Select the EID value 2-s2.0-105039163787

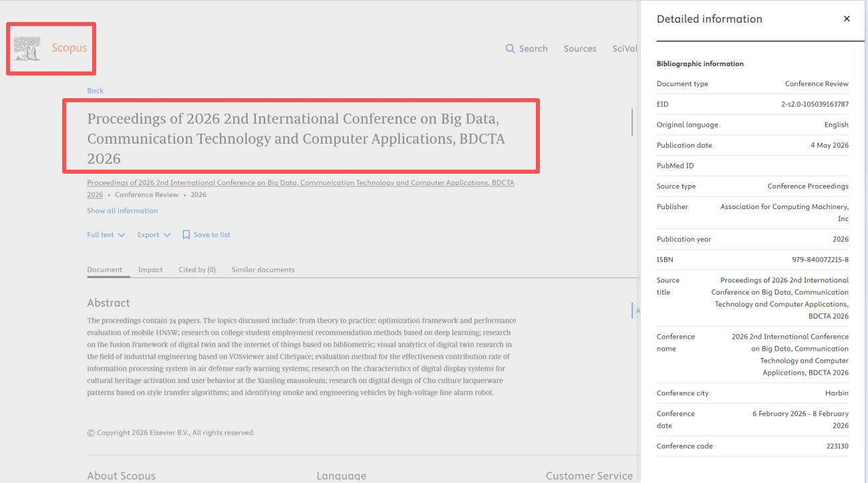point(815,104)
